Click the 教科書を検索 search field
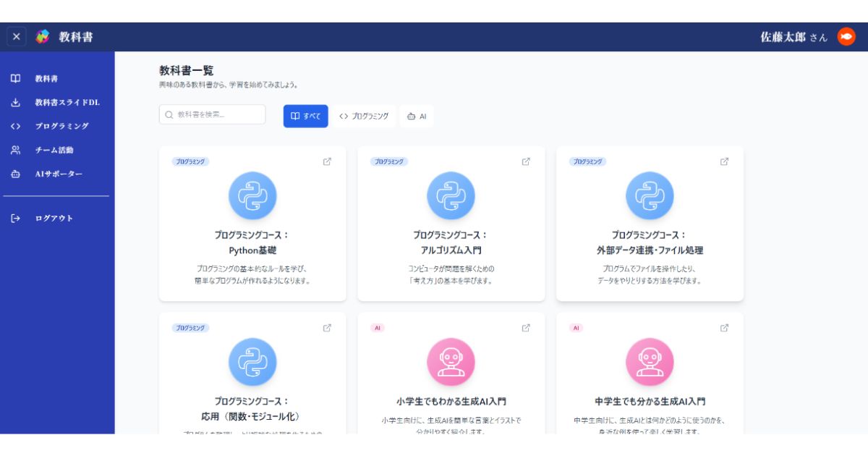The height and width of the screenshot is (456, 868). 212,114
